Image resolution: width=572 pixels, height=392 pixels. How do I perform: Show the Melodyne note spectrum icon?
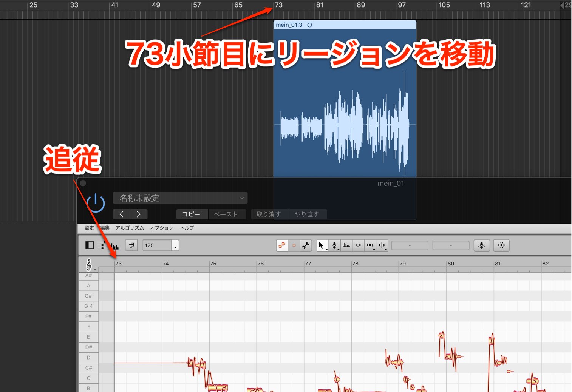115,246
